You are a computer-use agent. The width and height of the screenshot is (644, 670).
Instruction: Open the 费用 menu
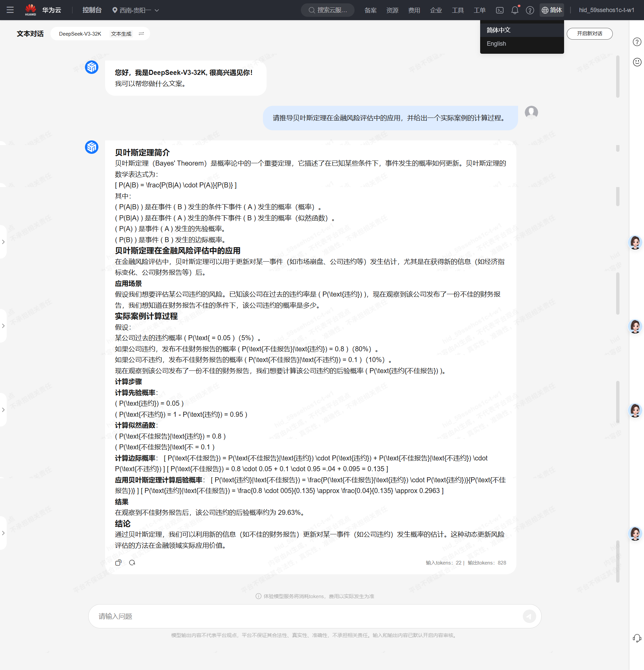point(414,10)
